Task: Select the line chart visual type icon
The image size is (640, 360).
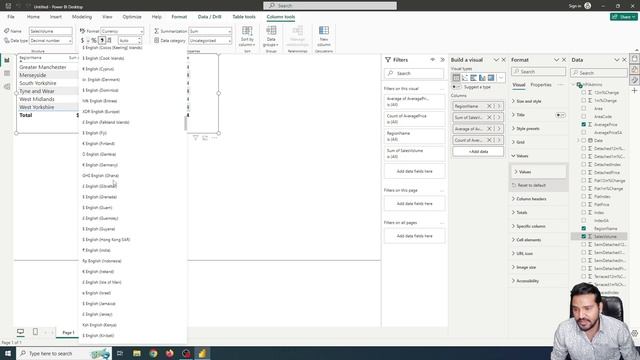Action: (x=465, y=78)
